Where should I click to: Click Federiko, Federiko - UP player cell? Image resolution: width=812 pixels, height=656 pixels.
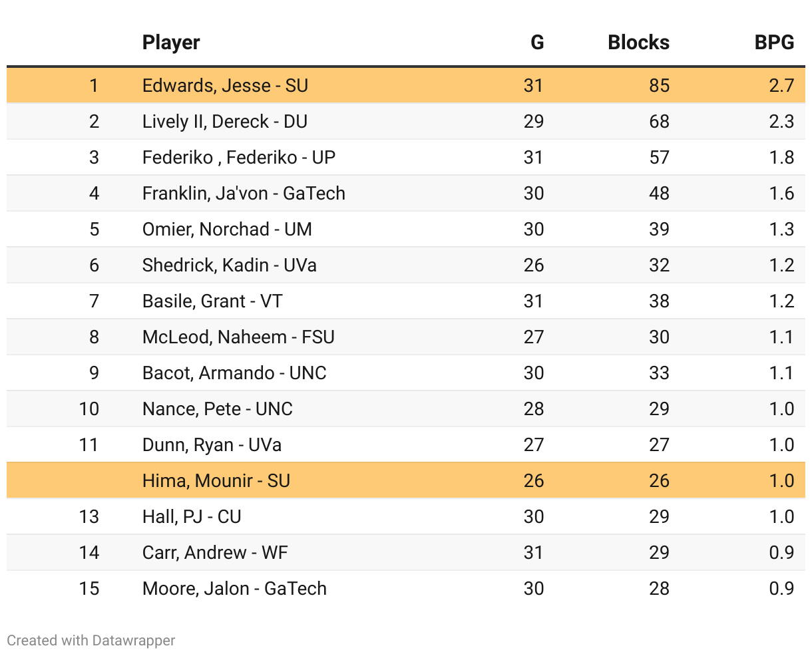pos(238,158)
